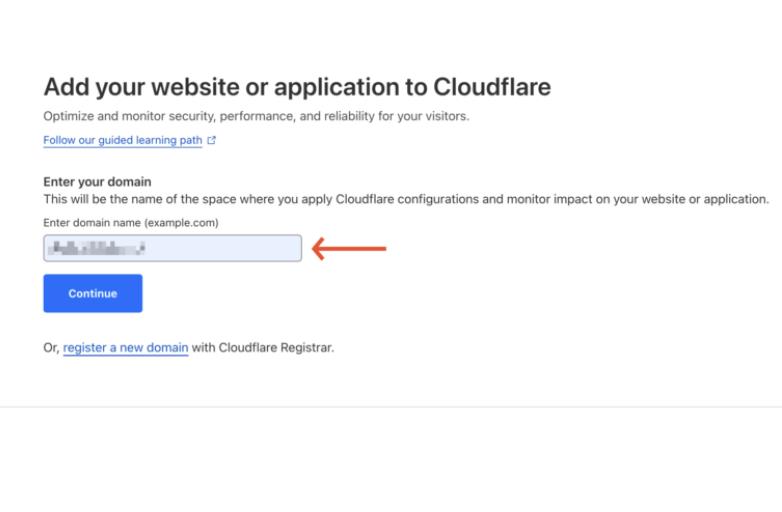This screenshot has height=512, width=782.
Task: Open the external-link icon beside guided learning path
Action: pyautogui.click(x=212, y=141)
